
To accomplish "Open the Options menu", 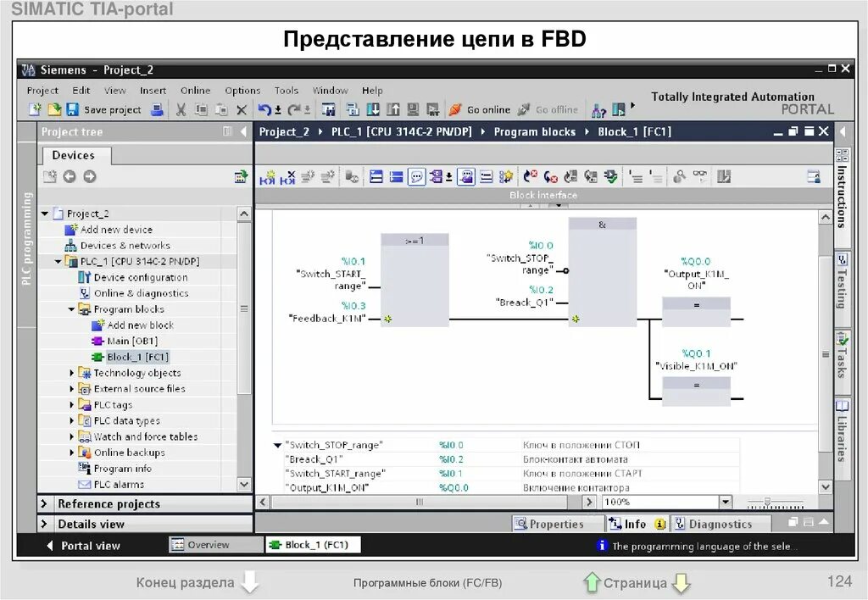I will [x=242, y=90].
